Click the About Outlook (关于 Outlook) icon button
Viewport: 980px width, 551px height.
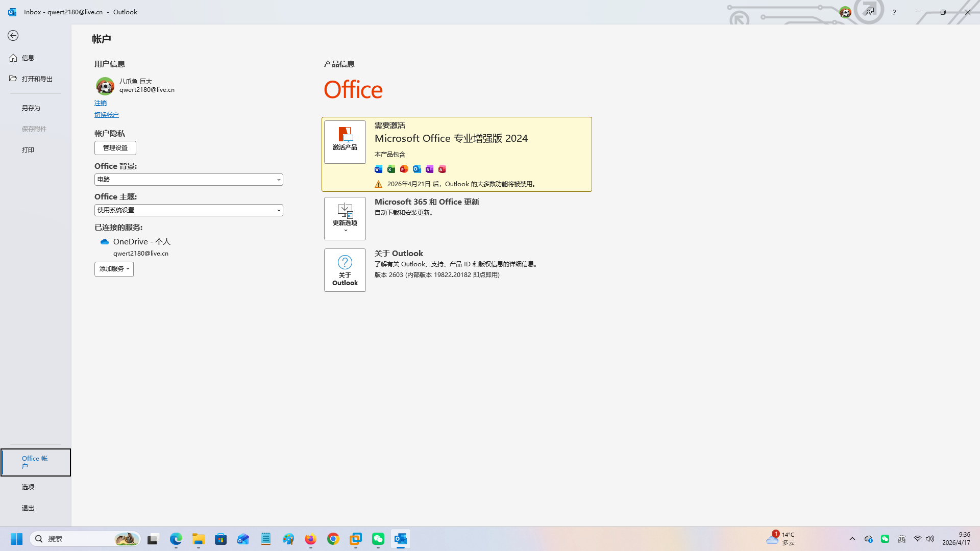click(345, 270)
